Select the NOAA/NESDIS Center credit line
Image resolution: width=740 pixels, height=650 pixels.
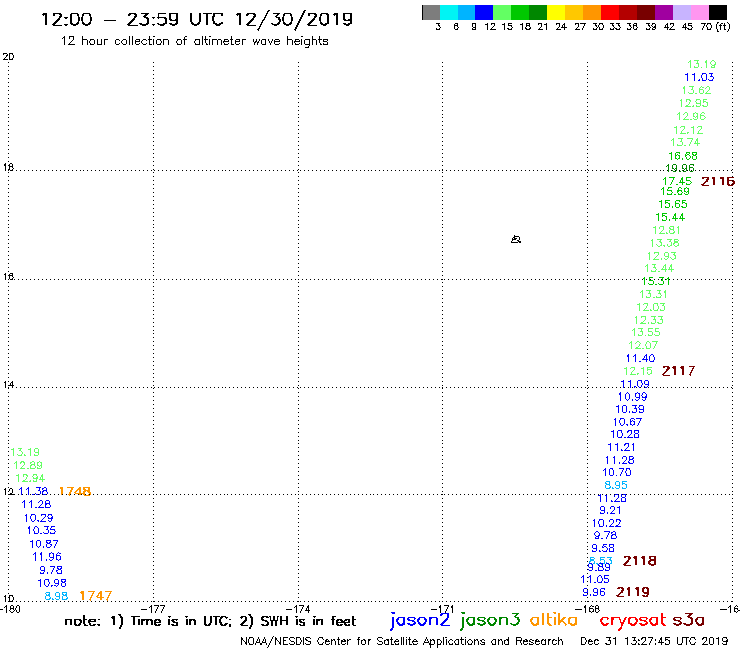pos(402,642)
